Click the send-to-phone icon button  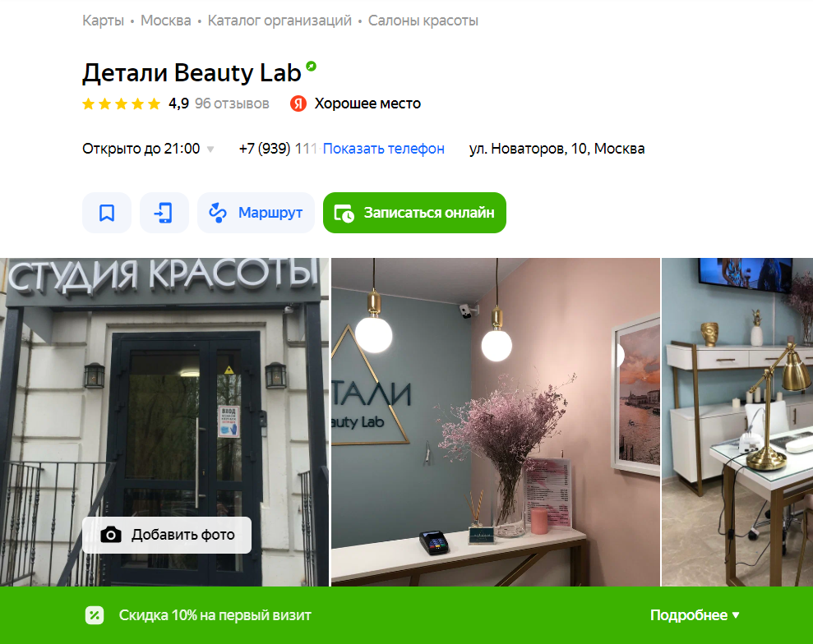164,213
